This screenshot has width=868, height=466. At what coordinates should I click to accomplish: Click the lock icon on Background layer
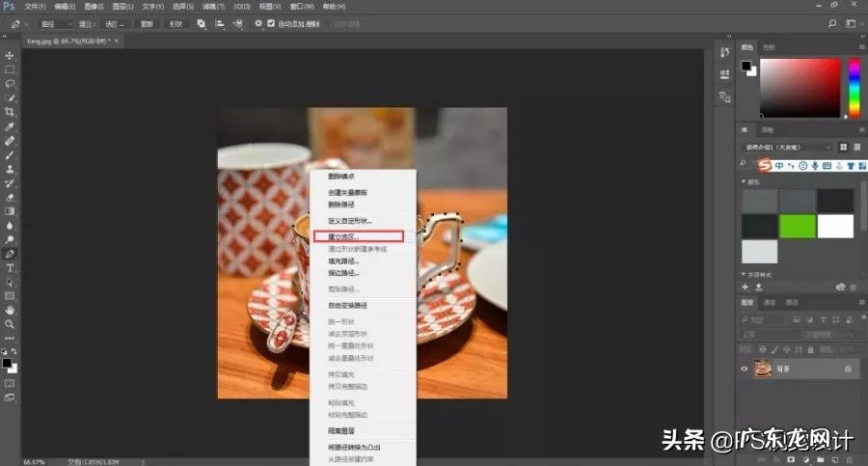tap(848, 369)
